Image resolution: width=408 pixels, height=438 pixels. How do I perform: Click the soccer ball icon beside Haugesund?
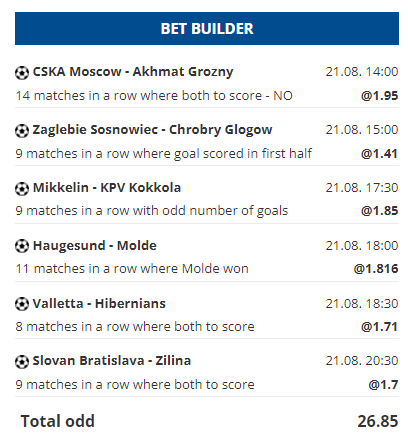pyautogui.click(x=22, y=246)
